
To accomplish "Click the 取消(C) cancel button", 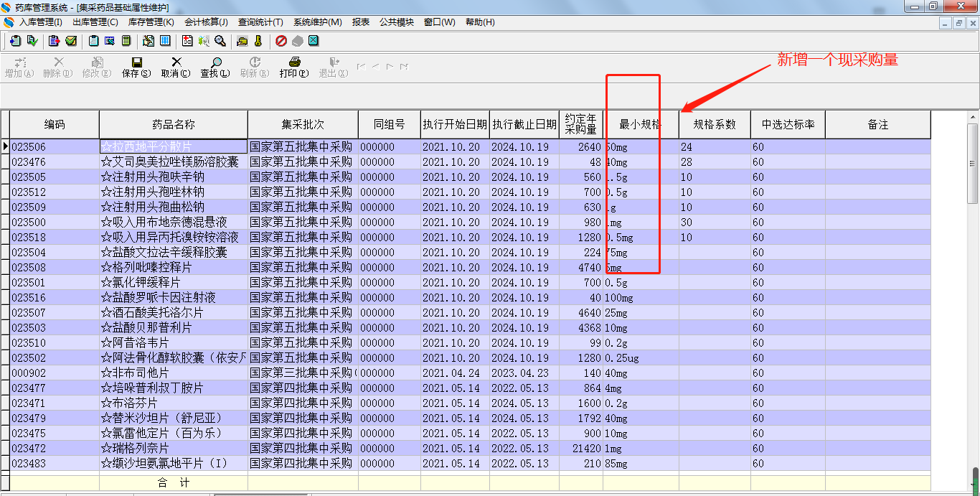I will tap(176, 67).
